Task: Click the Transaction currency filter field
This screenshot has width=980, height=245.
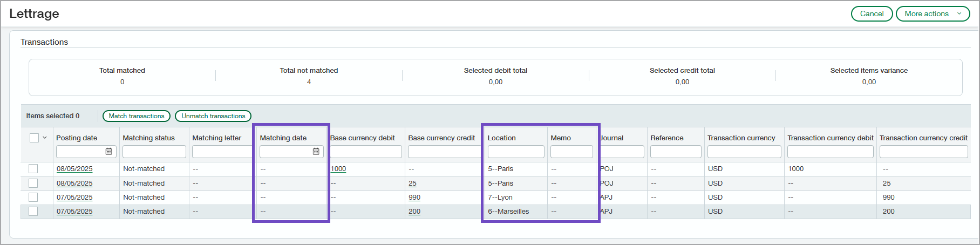Action: click(x=744, y=152)
